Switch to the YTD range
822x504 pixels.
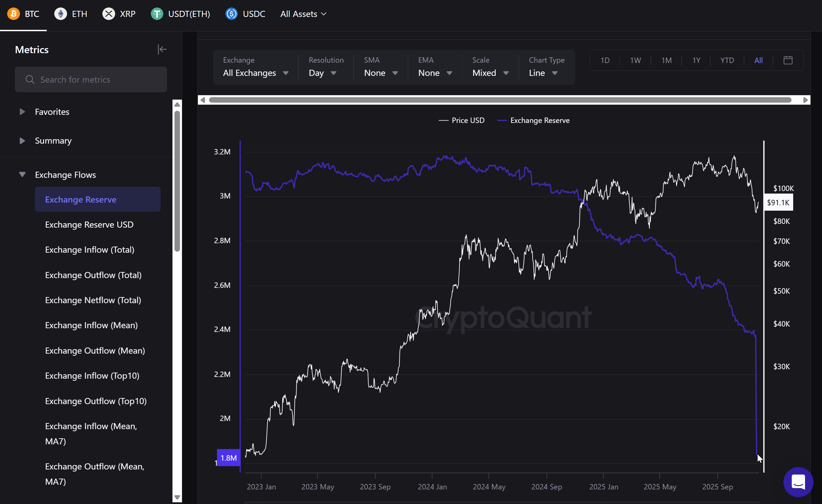(727, 60)
